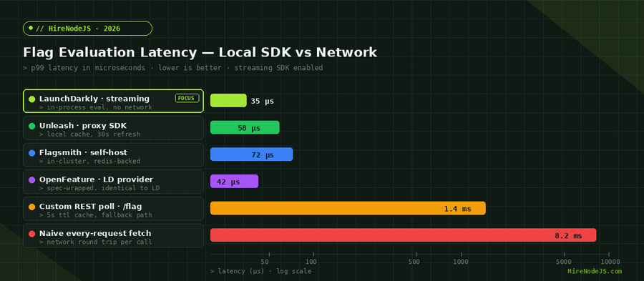Click the '100' axis tick label

(311, 262)
